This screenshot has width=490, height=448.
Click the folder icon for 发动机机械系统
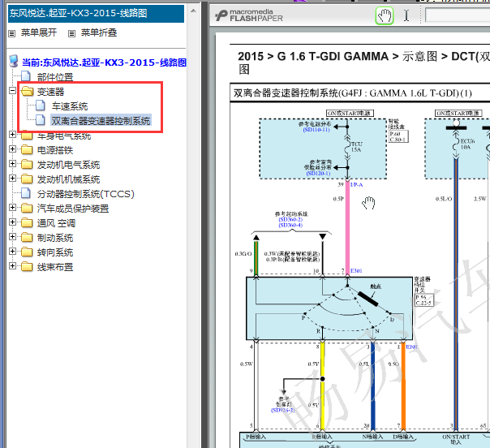pyautogui.click(x=27, y=179)
